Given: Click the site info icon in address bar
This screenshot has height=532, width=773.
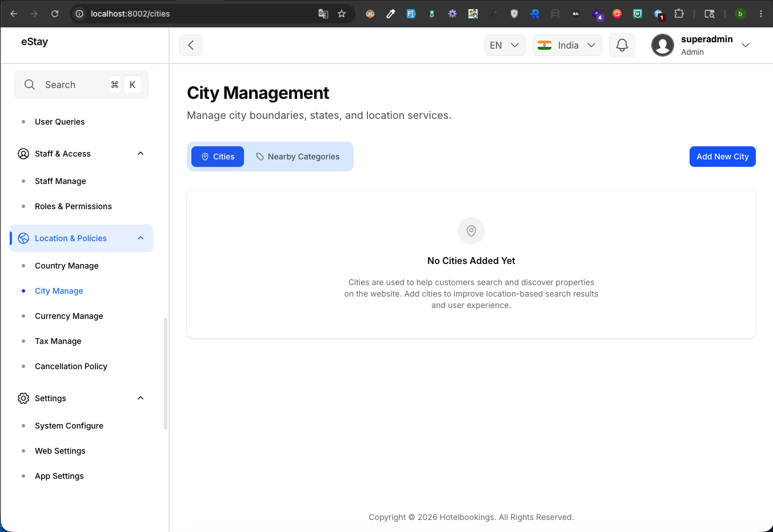Looking at the screenshot, I should coord(80,14).
